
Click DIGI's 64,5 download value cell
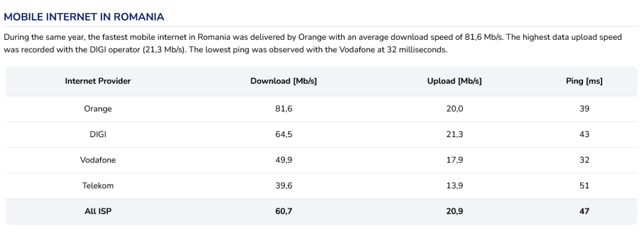tap(283, 134)
